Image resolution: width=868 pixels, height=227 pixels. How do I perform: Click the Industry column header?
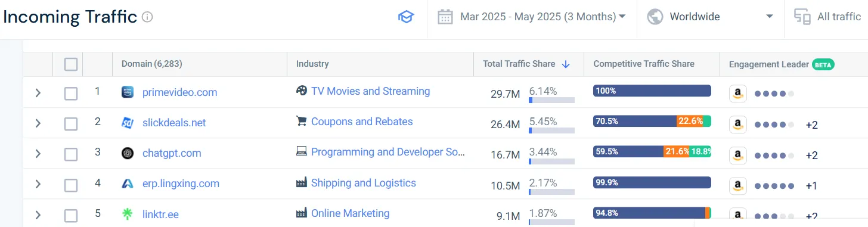tap(312, 64)
